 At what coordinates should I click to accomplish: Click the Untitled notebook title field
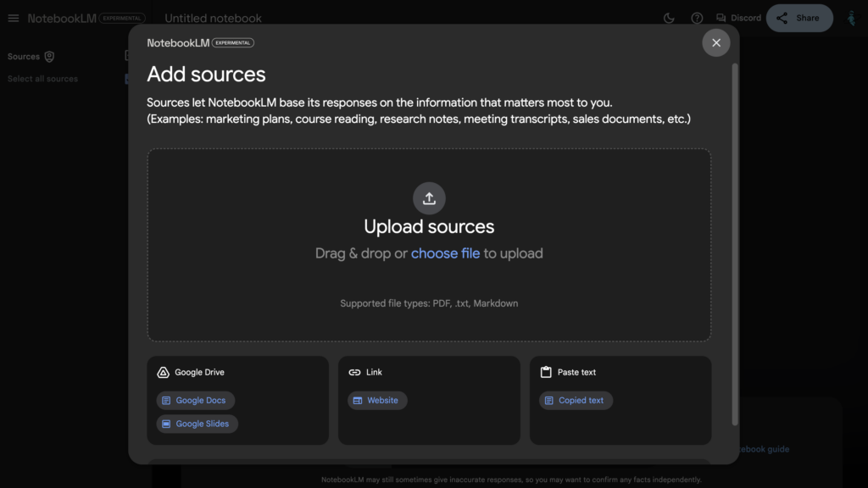213,18
